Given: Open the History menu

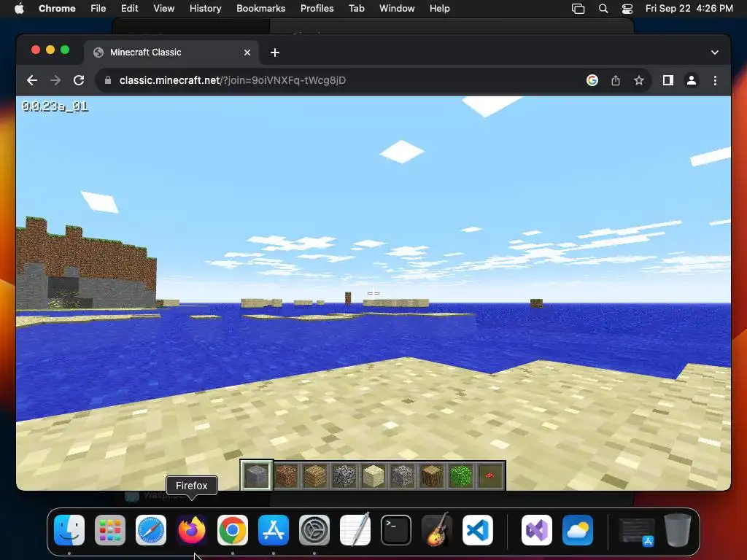Looking at the screenshot, I should point(205,8).
